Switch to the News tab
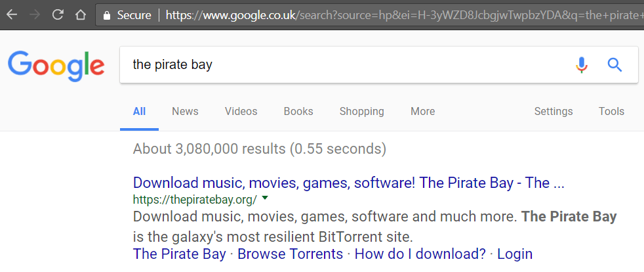 pos(185,112)
